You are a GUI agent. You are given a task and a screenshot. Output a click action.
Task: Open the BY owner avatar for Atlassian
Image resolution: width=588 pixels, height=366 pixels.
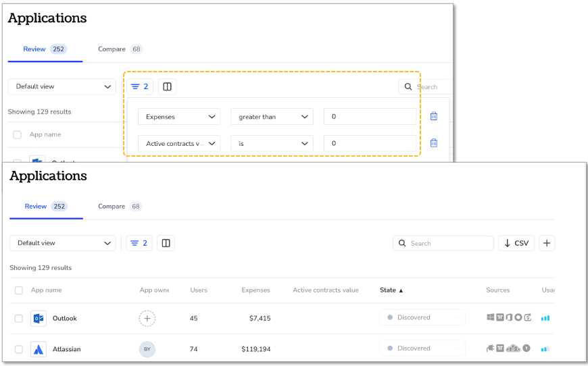click(147, 349)
